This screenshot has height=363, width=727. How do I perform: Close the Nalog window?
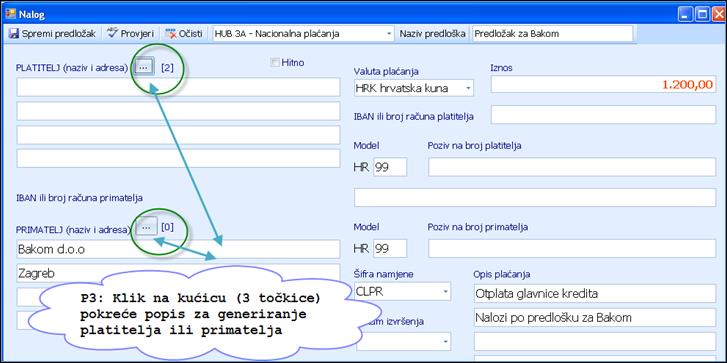coord(717,15)
